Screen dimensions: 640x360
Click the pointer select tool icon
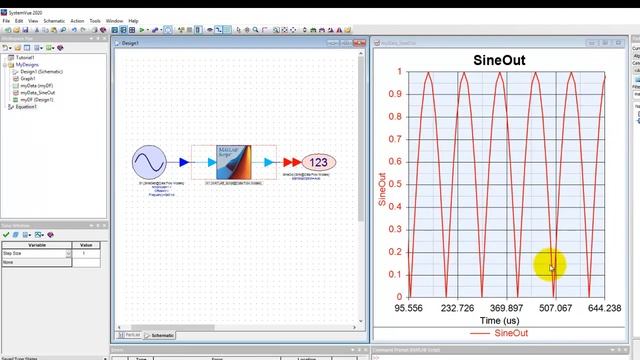click(238, 30)
